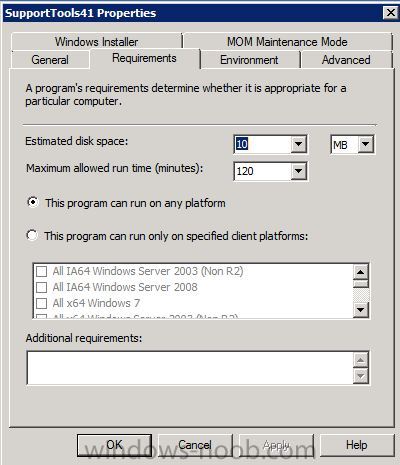Go to the Advanced tab
400x465 pixels.
click(346, 60)
